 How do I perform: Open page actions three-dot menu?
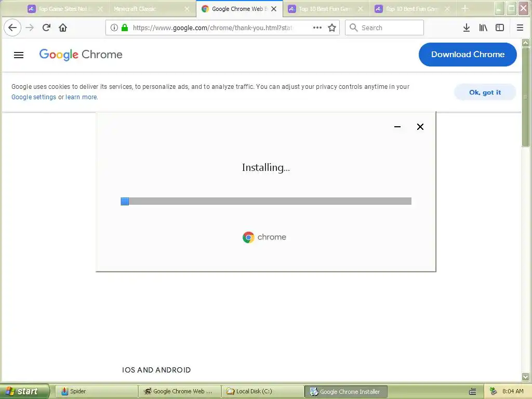pos(317,28)
